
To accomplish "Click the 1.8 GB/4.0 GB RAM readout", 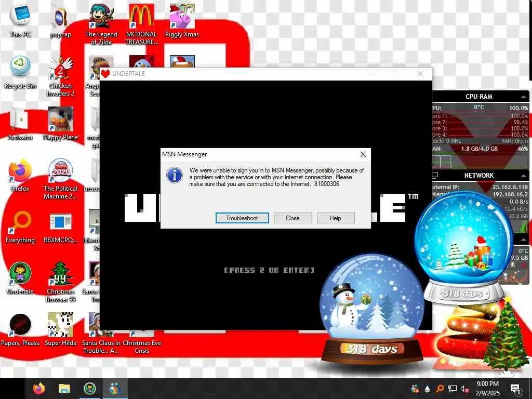I will pos(479,149).
